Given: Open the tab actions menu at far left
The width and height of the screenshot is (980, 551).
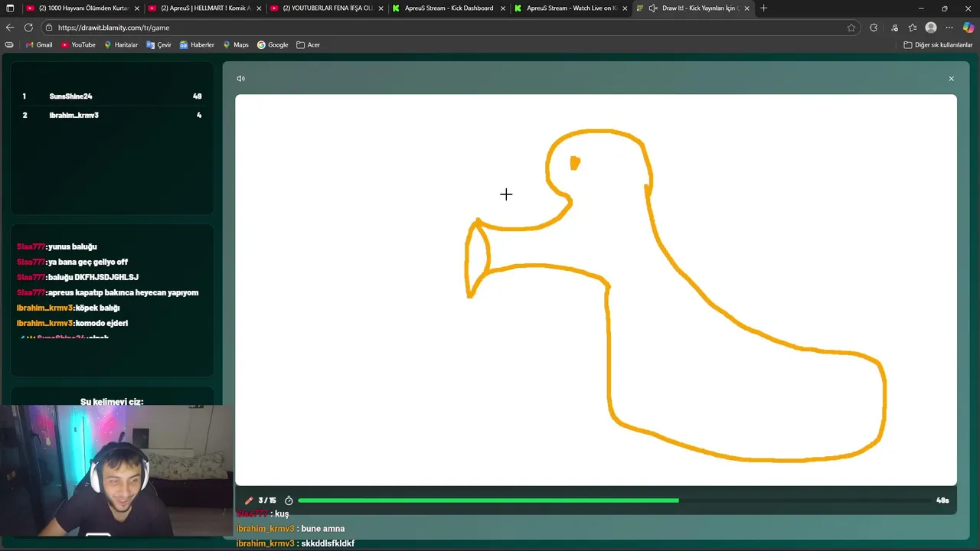Looking at the screenshot, I should (10, 8).
